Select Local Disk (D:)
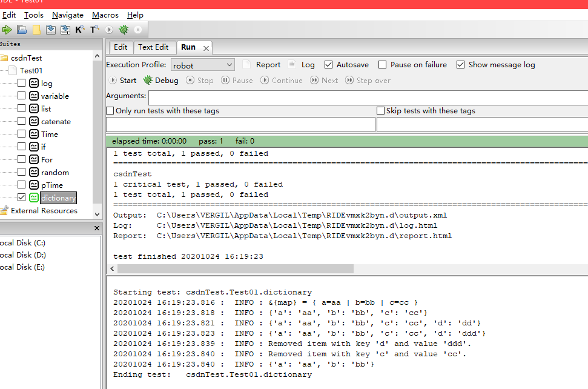 click(x=22, y=254)
